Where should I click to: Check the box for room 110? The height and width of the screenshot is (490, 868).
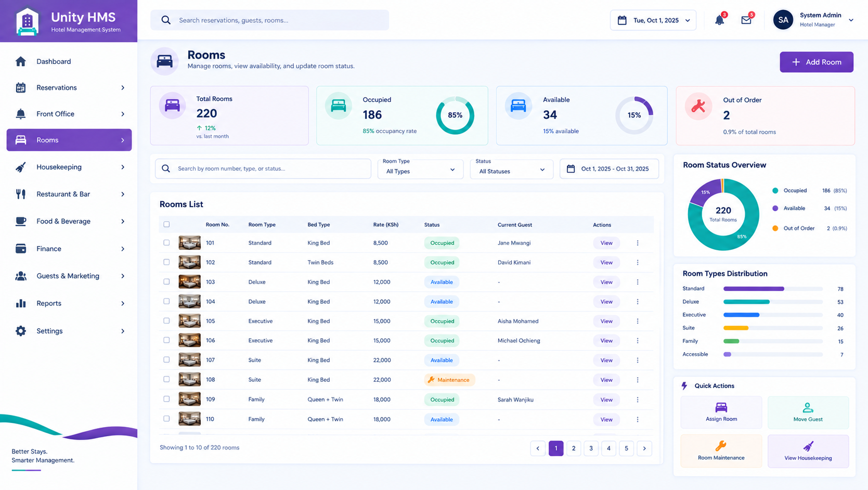(x=166, y=418)
